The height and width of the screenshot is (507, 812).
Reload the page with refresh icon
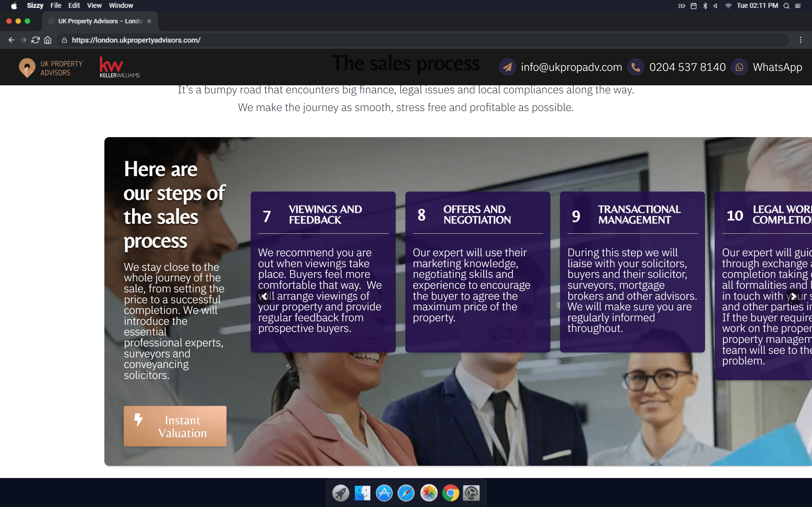click(35, 40)
